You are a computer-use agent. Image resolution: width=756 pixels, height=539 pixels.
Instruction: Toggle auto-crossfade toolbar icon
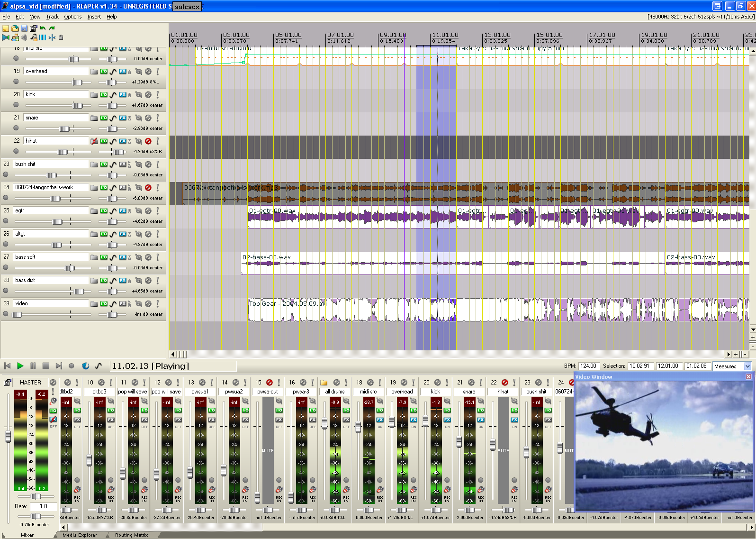point(6,37)
